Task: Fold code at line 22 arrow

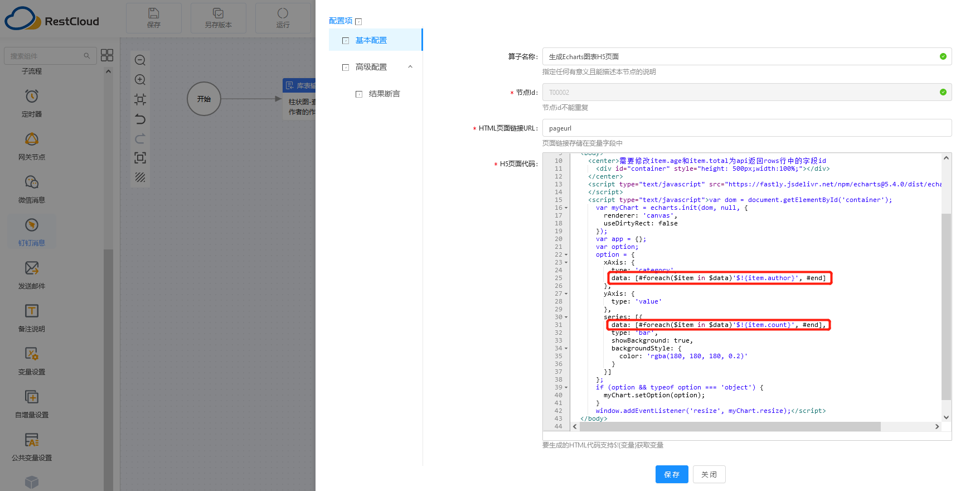Action: (x=566, y=255)
